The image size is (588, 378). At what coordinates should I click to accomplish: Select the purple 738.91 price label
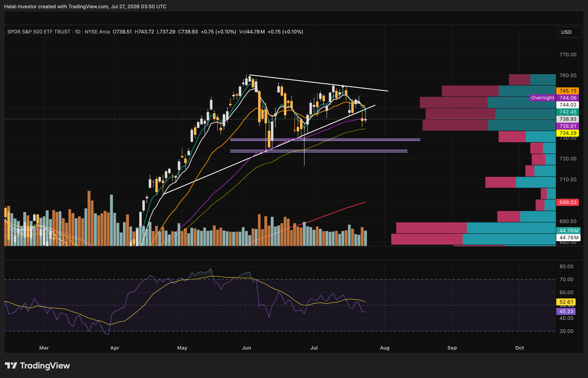pyautogui.click(x=568, y=126)
